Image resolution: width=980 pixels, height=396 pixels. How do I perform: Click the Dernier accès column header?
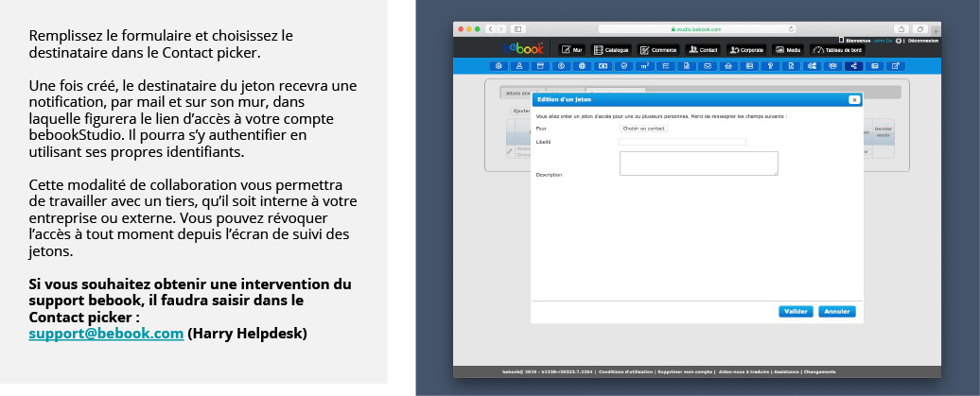pyautogui.click(x=884, y=131)
